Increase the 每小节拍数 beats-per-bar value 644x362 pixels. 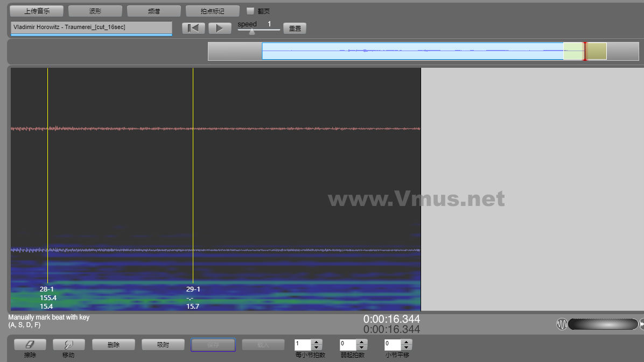tap(317, 342)
